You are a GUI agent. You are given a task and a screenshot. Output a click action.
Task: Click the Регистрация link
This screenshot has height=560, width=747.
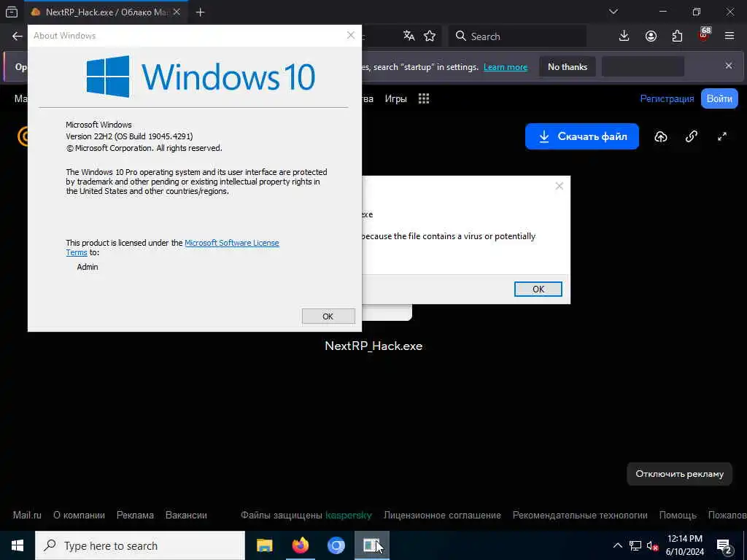click(667, 98)
